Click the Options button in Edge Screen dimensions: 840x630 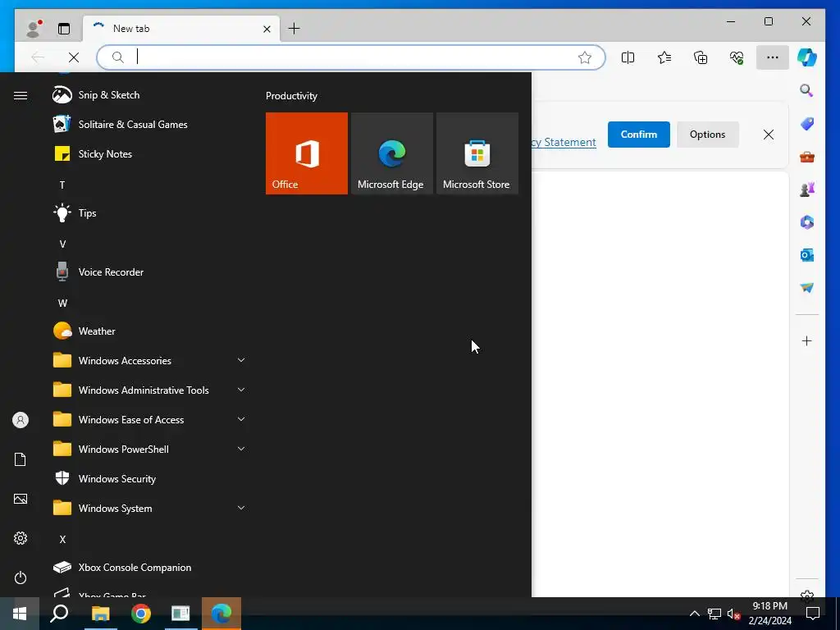(x=707, y=135)
